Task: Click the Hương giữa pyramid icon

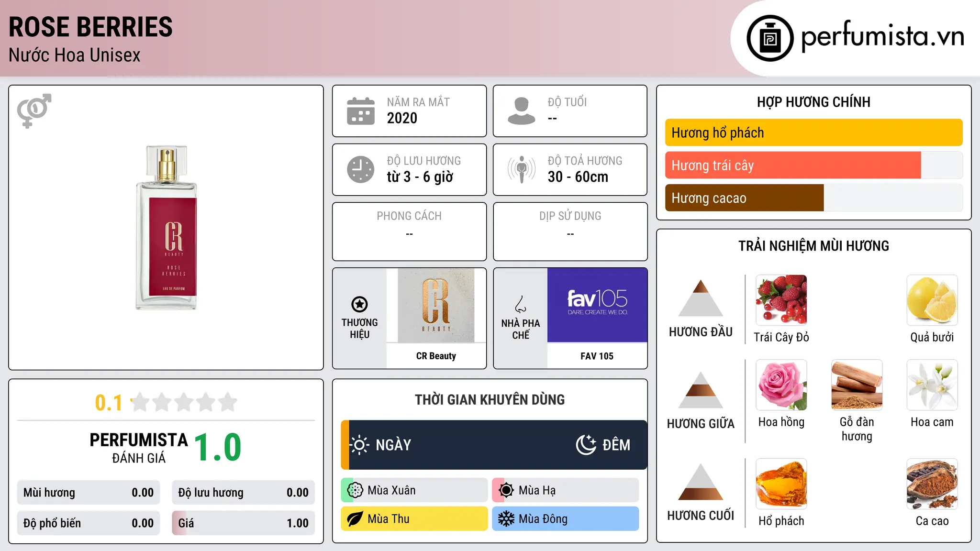Action: [x=701, y=390]
